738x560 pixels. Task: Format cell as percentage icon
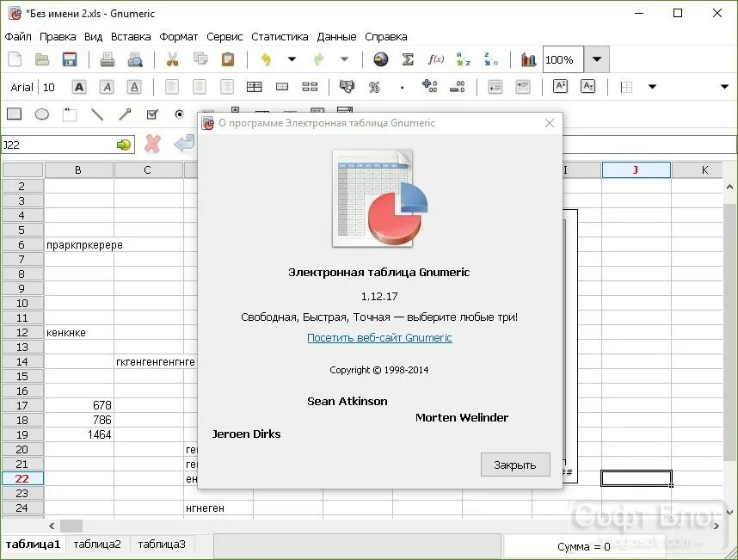[374, 87]
